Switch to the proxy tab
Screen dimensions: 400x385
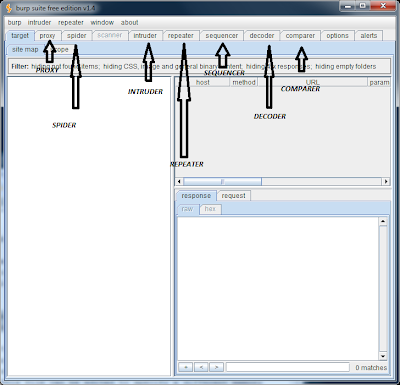point(47,36)
